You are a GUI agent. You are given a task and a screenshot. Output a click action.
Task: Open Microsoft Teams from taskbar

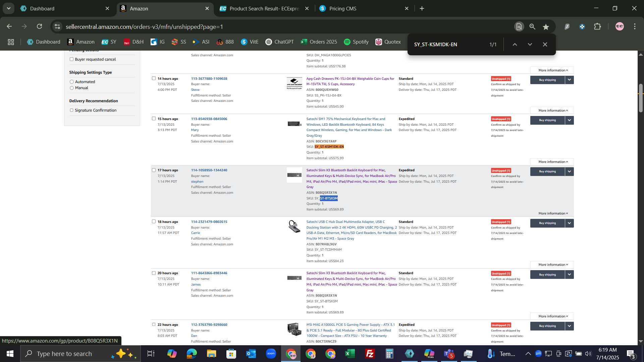pos(449,354)
